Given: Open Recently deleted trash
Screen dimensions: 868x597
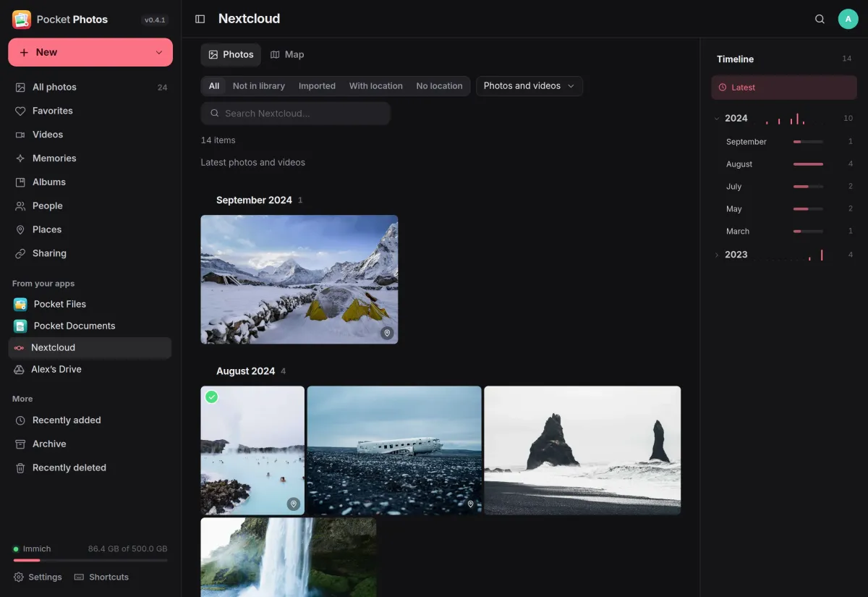Looking at the screenshot, I should pos(90,468).
